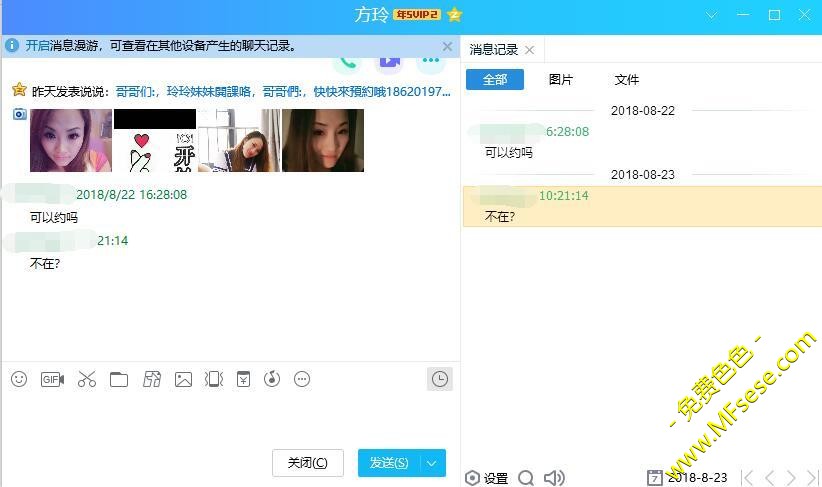Open the red packet (¥) icon
The image size is (822, 487).
point(243,379)
